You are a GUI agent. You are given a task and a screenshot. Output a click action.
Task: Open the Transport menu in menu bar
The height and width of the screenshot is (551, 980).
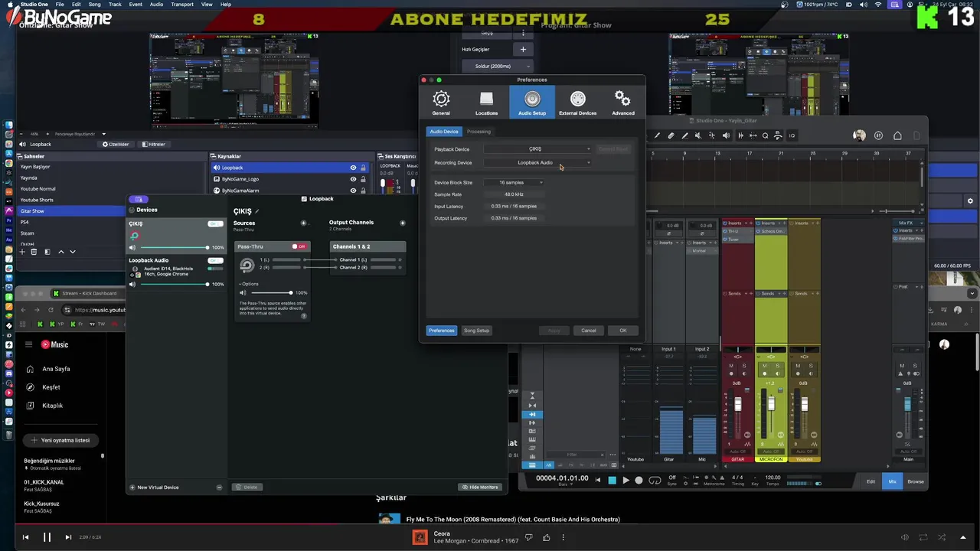(182, 5)
